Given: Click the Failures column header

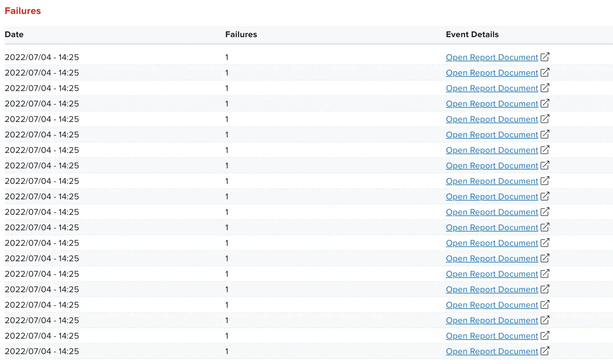Looking at the screenshot, I should click(x=241, y=34).
